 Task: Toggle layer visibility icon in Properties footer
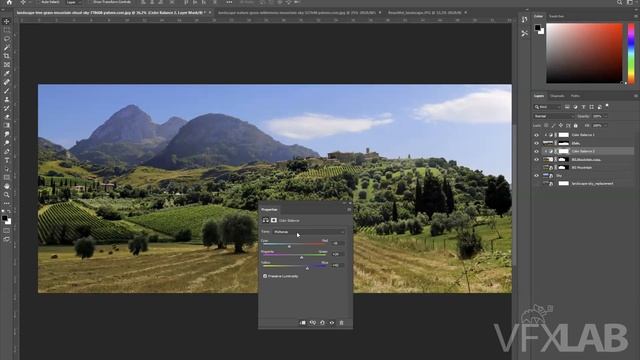[332, 322]
